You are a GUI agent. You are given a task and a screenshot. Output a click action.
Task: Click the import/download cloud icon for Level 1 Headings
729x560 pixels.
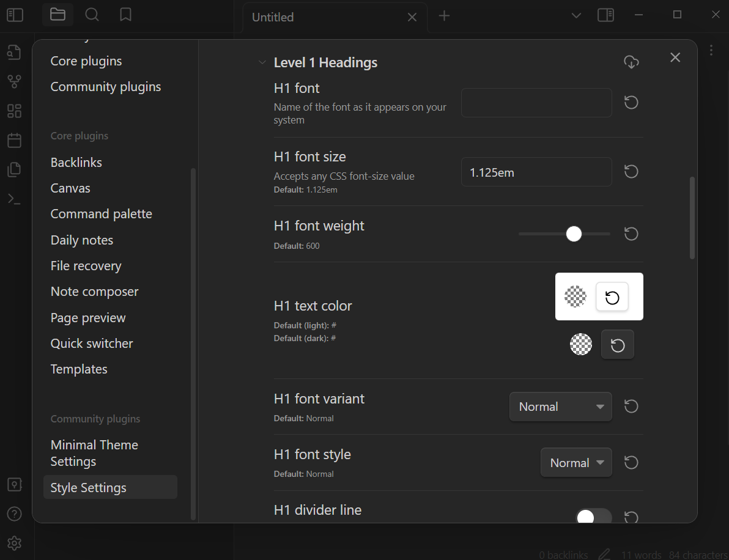coord(631,62)
